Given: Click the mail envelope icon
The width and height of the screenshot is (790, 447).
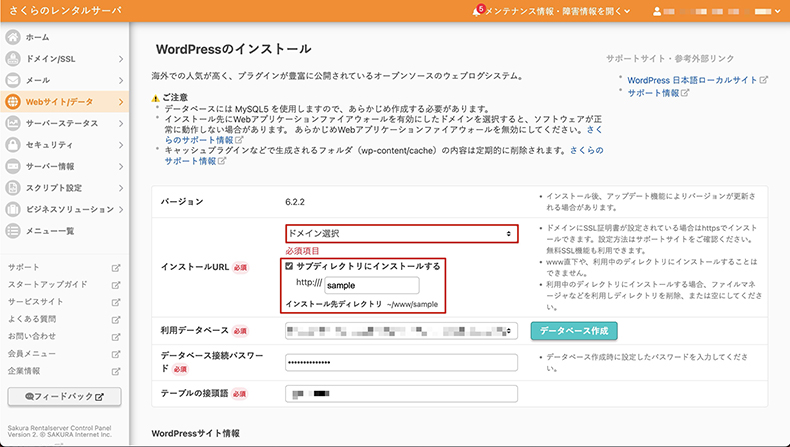Looking at the screenshot, I should [x=13, y=80].
